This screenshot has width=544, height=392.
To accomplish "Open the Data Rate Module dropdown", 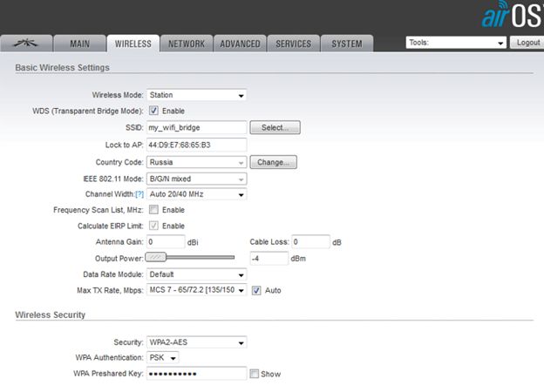I will 196,274.
